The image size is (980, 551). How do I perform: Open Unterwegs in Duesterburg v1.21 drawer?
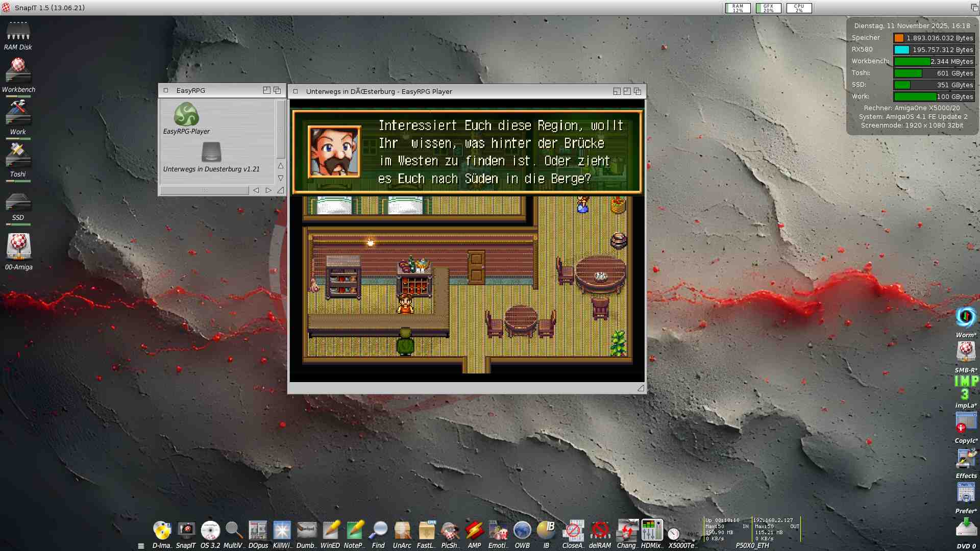click(x=211, y=153)
